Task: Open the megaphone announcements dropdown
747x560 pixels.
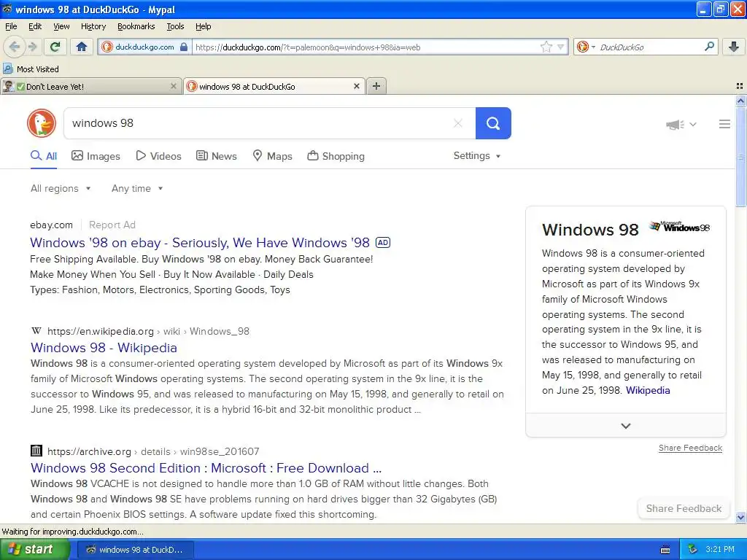Action: tap(681, 124)
